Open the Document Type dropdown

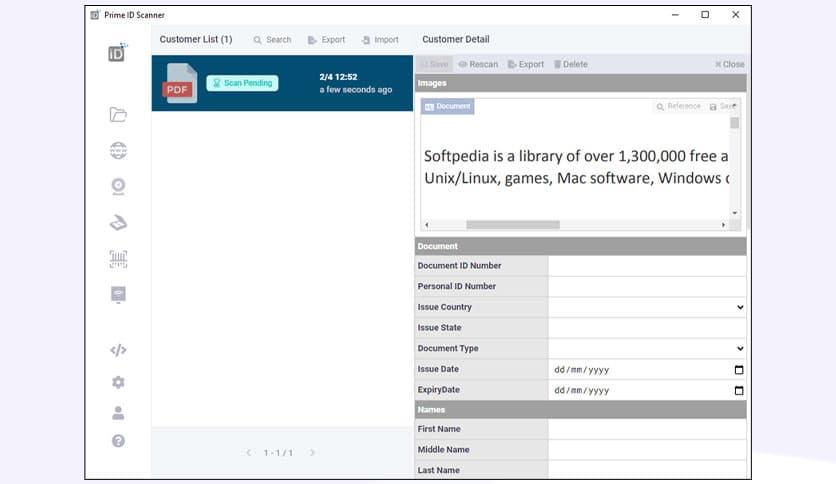647,349
